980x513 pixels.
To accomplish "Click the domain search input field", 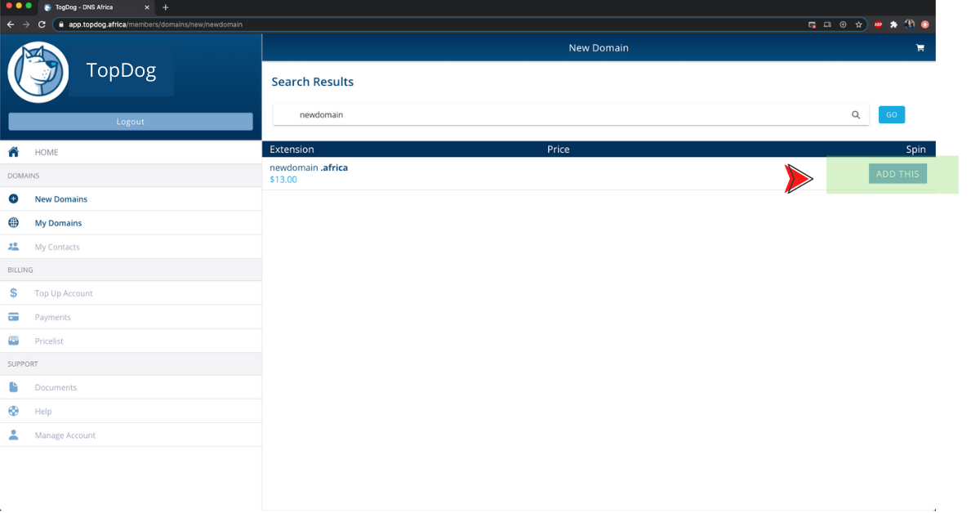I will (570, 115).
